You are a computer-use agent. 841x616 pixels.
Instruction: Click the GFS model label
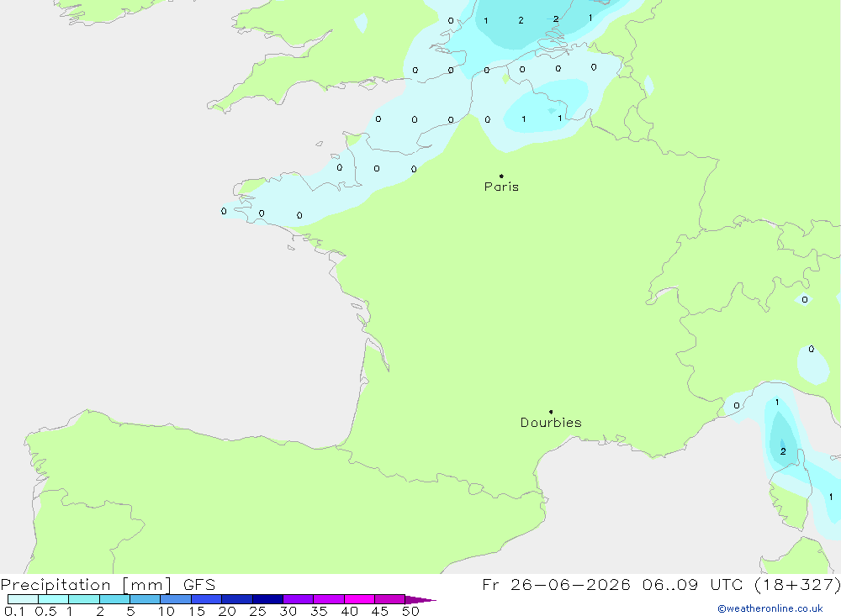pyautogui.click(x=199, y=584)
